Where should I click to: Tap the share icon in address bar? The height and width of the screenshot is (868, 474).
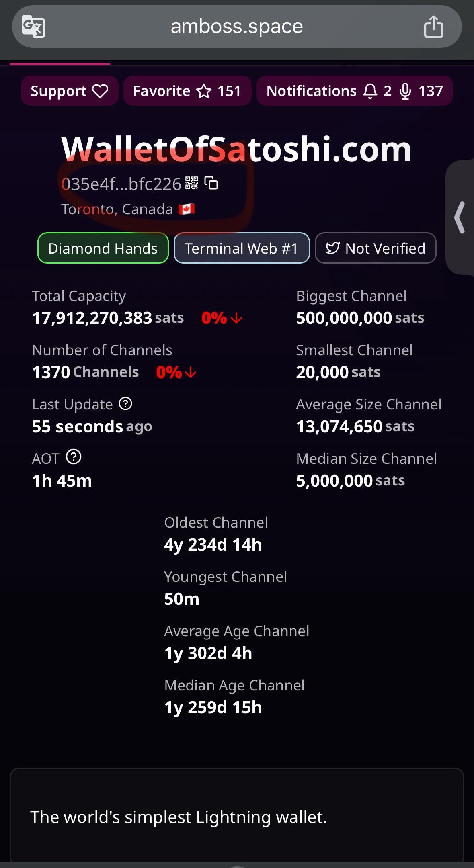pos(433,27)
